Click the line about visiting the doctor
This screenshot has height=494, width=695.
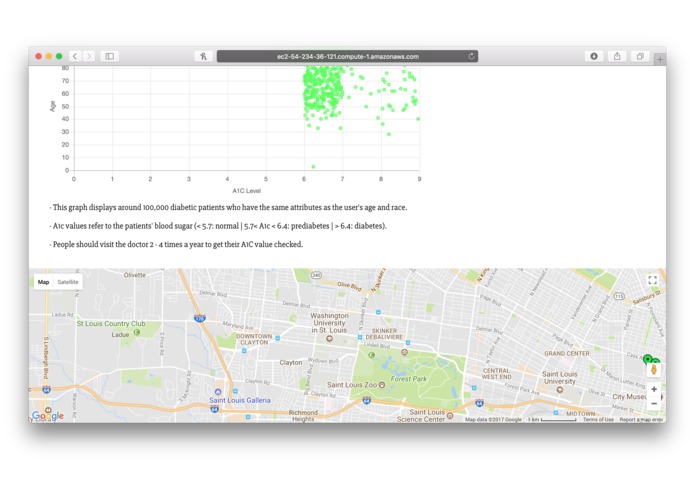coord(176,245)
